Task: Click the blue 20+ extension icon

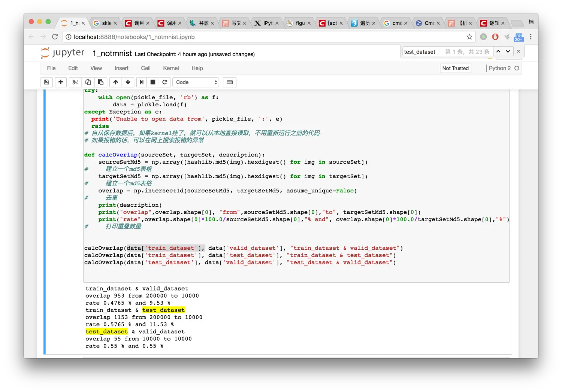Action: click(x=519, y=37)
